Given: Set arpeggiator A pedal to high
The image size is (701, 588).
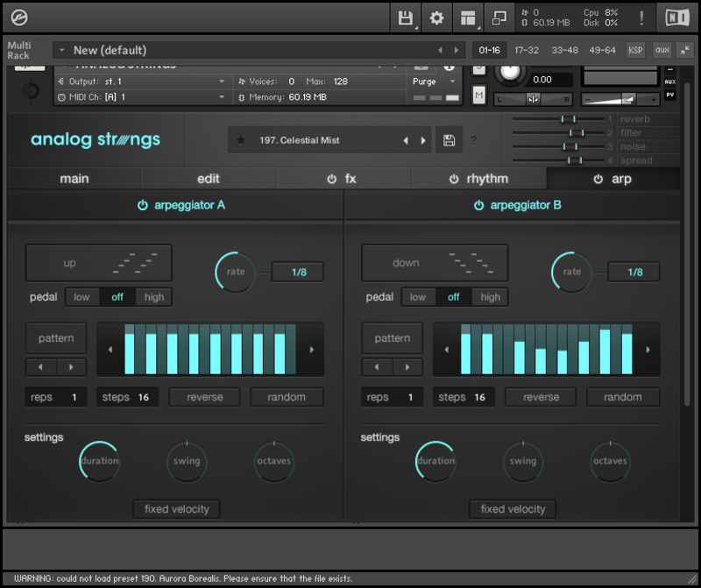Looking at the screenshot, I should (x=154, y=297).
